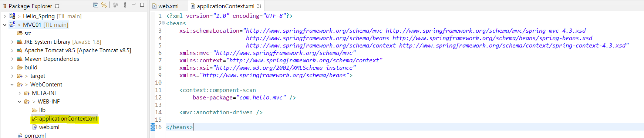Select JRE System Library label
The width and height of the screenshot is (644, 138).
47,42
